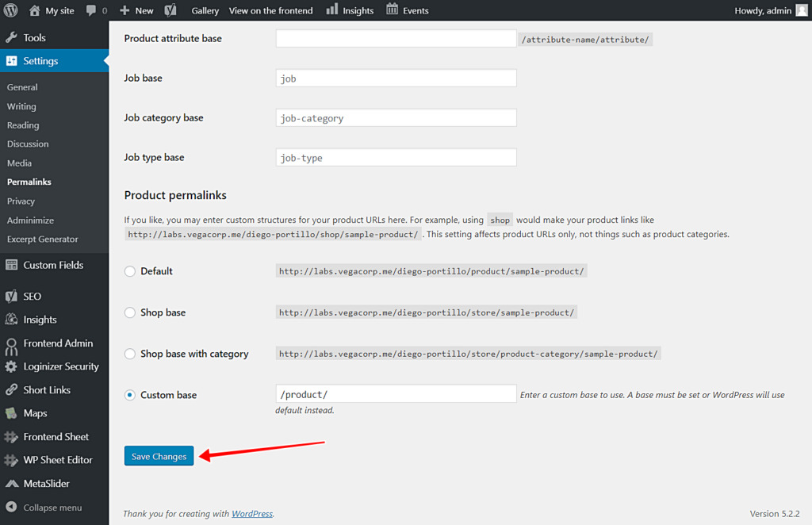Open the Howdy, admin account menu
Image resolution: width=812 pixels, height=525 pixels.
[x=762, y=10]
